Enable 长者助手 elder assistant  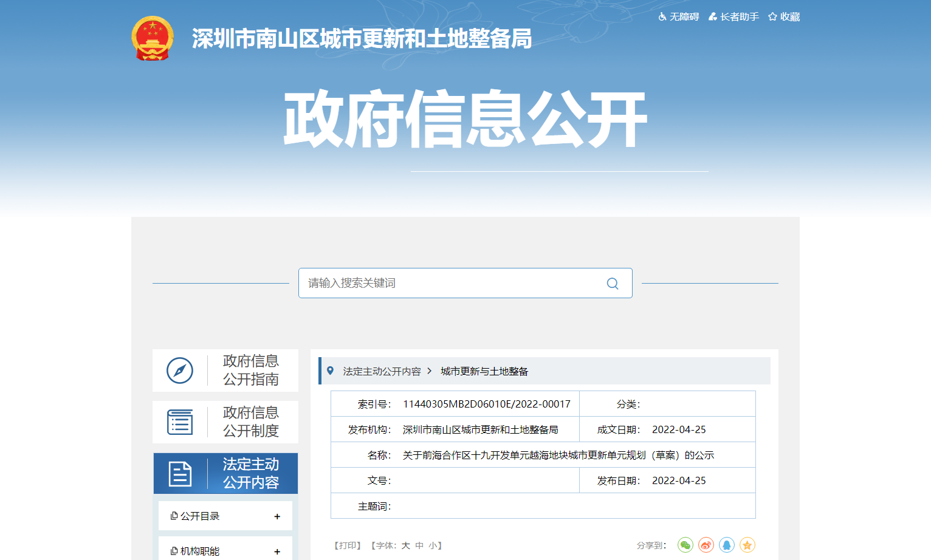click(733, 17)
